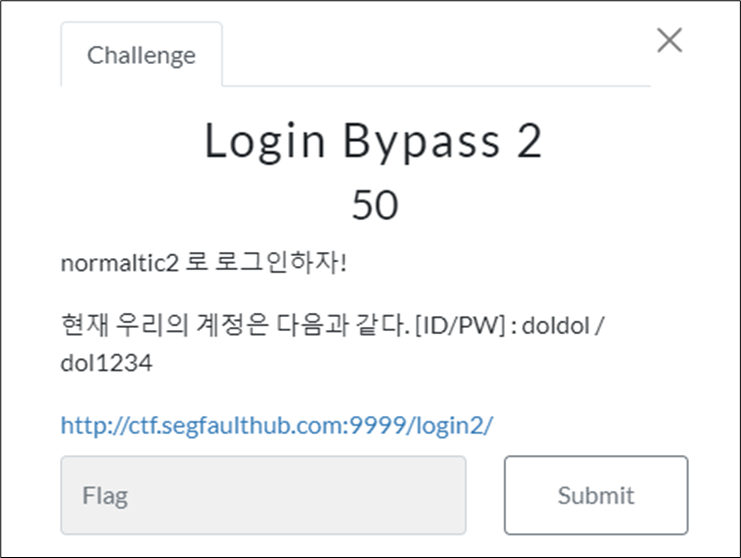Select the dol1234 password text
This screenshot has width=741, height=558.
coord(107,363)
